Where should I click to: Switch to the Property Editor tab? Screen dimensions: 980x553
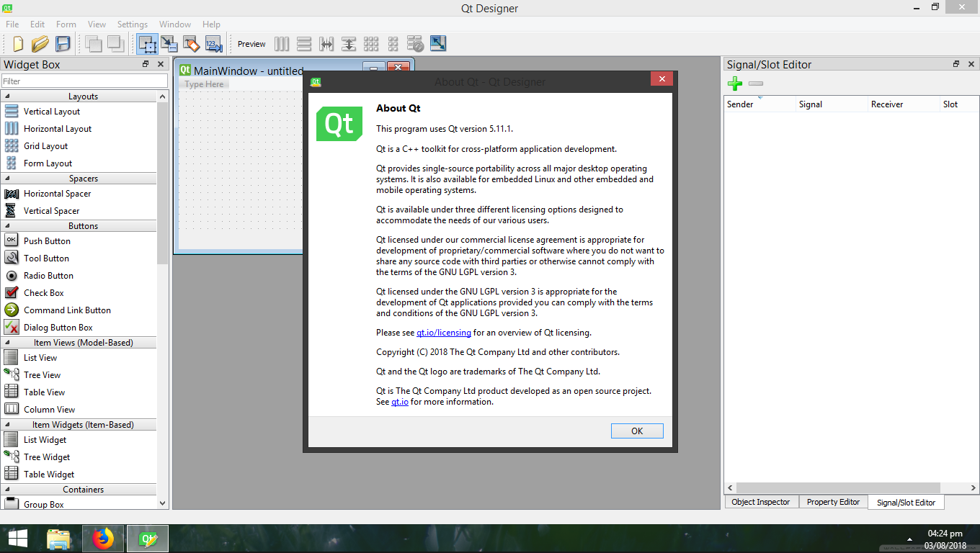tap(833, 502)
